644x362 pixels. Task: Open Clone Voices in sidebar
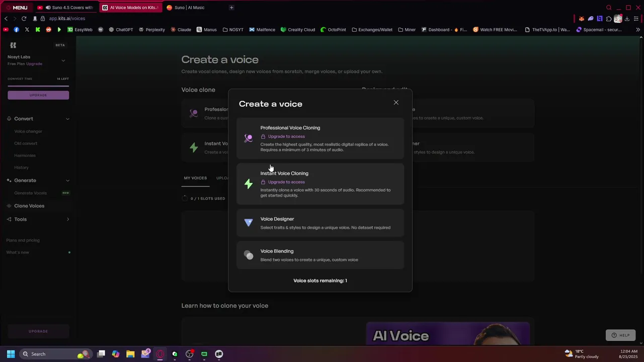coord(29,206)
